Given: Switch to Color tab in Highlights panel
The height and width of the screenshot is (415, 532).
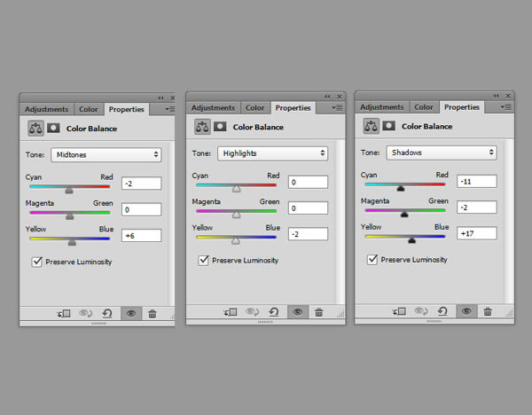Looking at the screenshot, I should click(x=255, y=108).
